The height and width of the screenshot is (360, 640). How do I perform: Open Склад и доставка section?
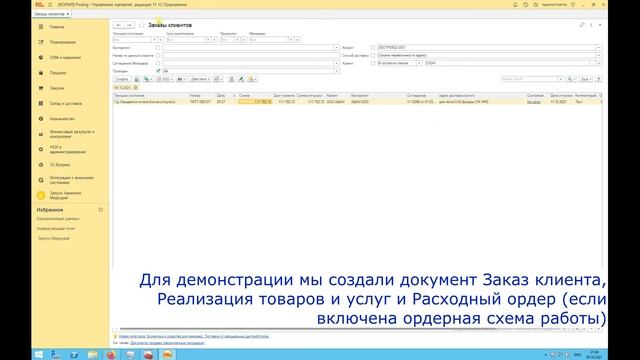(65, 104)
